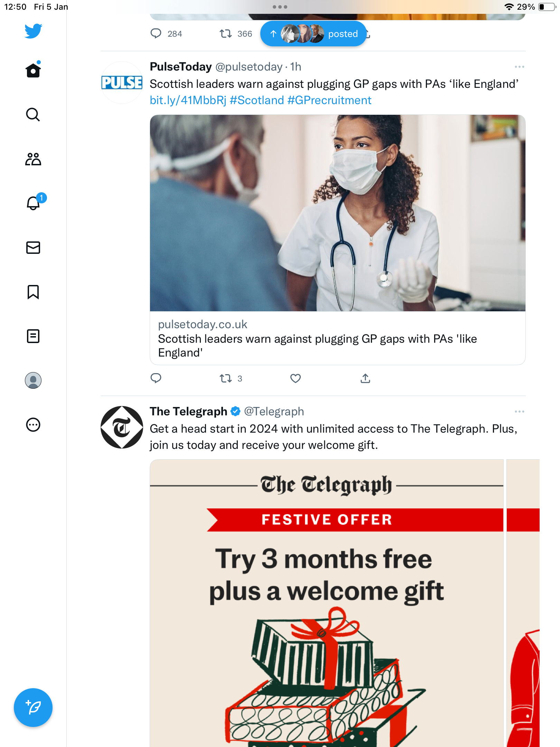Open More options on Telegraph ad
Screen dimensions: 560x747
(x=519, y=412)
